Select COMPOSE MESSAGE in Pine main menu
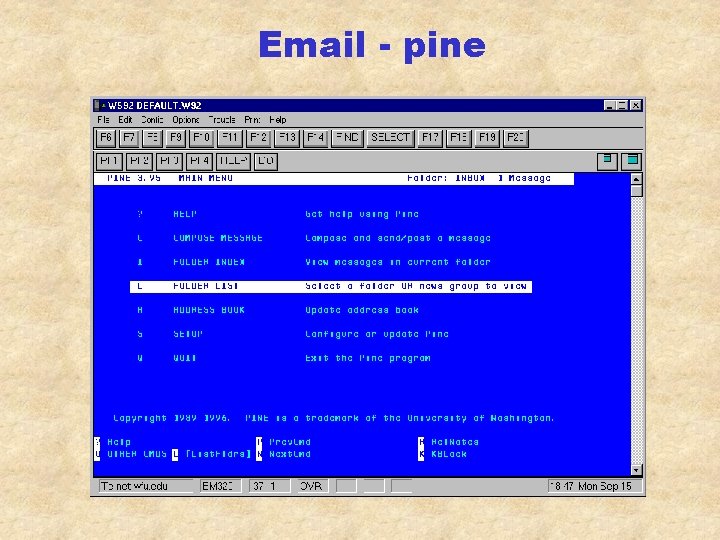 pos(218,238)
